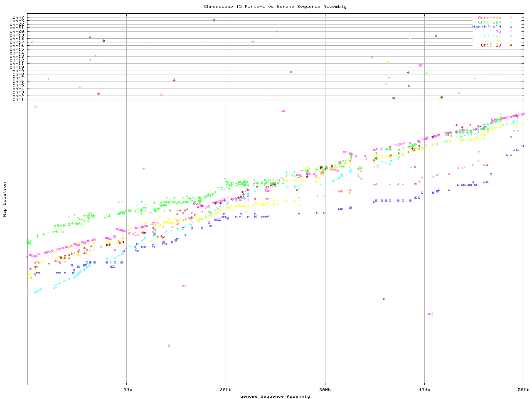Click the TNG legend text

pyautogui.click(x=497, y=32)
